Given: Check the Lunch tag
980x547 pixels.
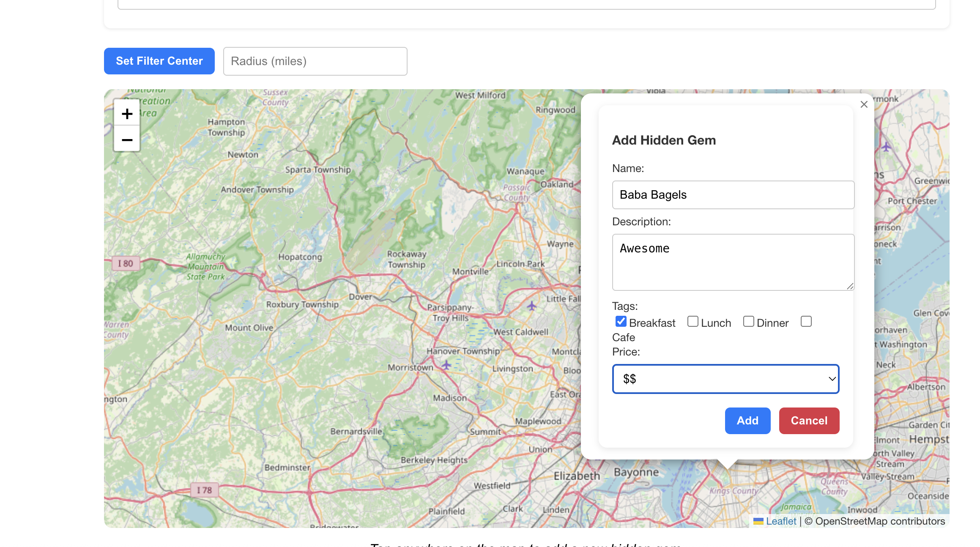Looking at the screenshot, I should point(693,322).
